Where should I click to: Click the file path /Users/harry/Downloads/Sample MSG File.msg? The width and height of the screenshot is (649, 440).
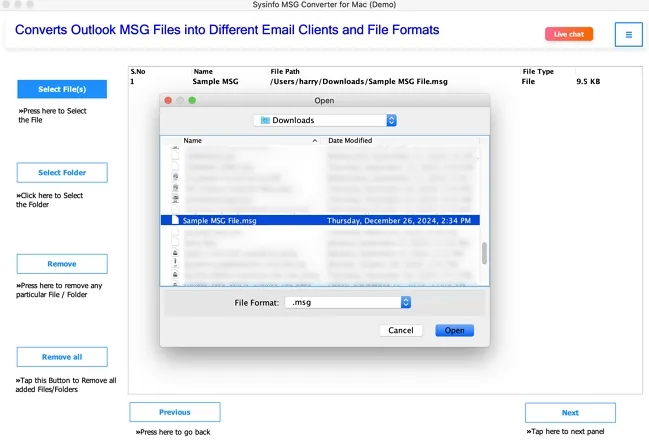pyautogui.click(x=358, y=82)
